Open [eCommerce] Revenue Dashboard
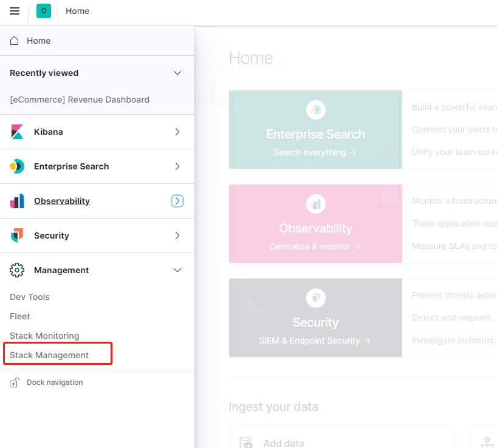 click(x=80, y=100)
